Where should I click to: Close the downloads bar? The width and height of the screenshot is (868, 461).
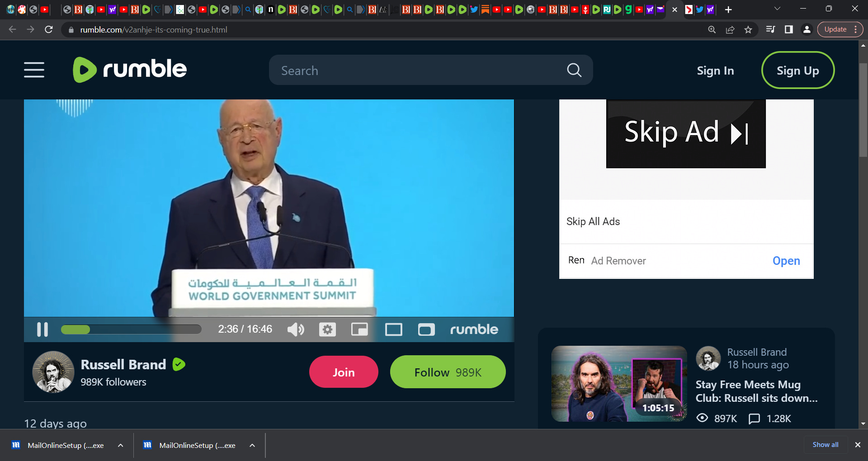858,445
